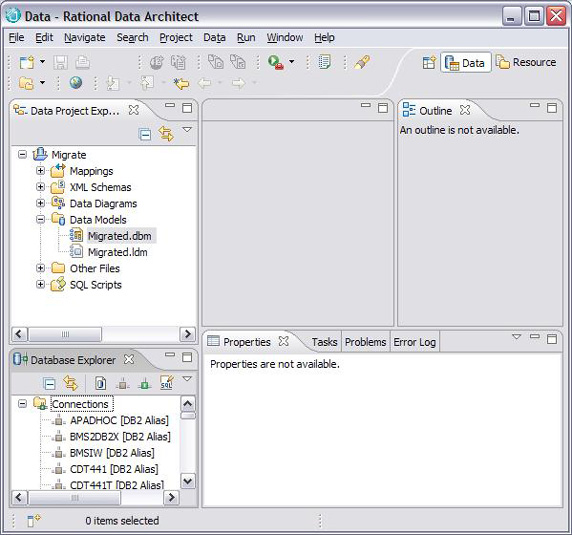
Task: Click the New wizard toolbar icon
Action: [27, 62]
